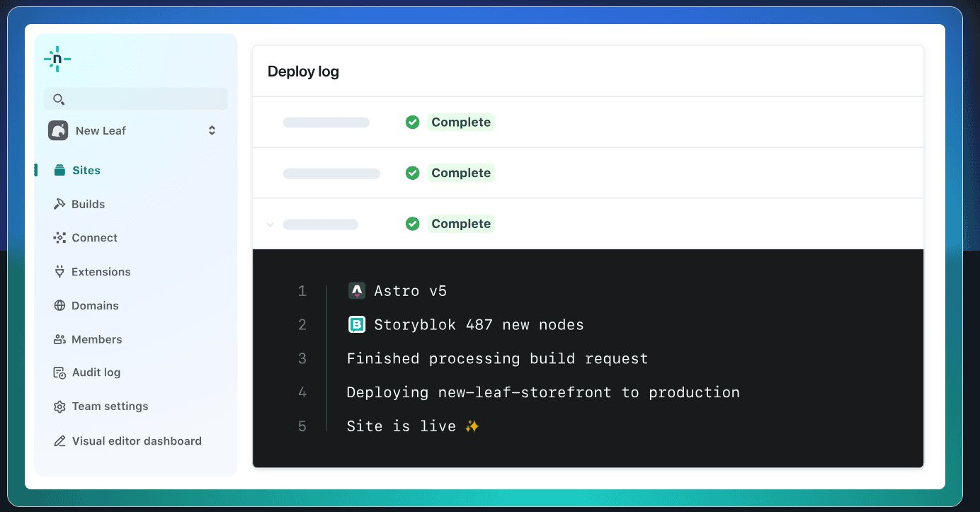Image resolution: width=980 pixels, height=512 pixels.
Task: Go to Members
Action: [x=96, y=340]
